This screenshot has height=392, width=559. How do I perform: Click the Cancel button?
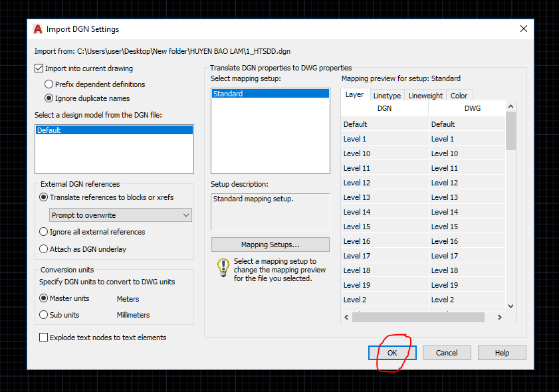447,353
